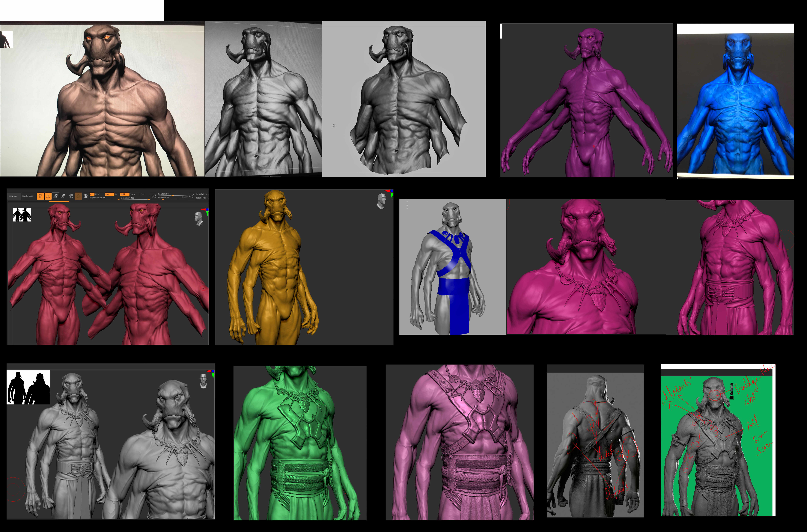Click small silhouette thumbnail in tan creature photo
The image size is (807, 532).
6,39
